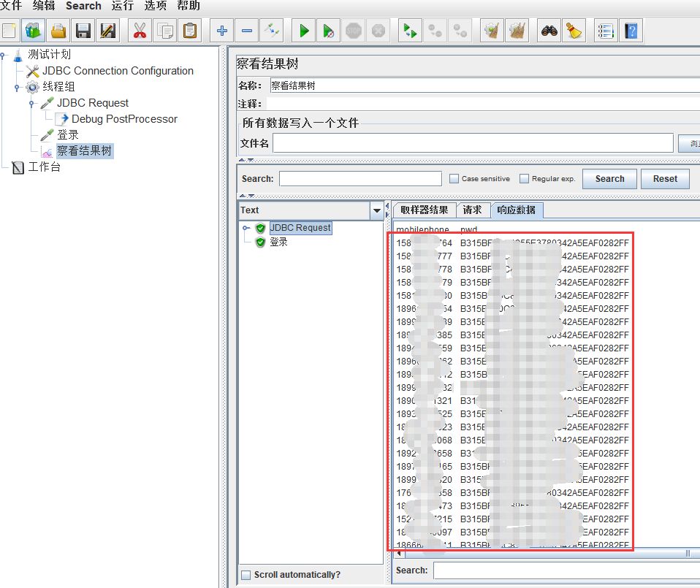700x588 pixels.
Task: Focus the top Search input field
Action: [x=360, y=178]
